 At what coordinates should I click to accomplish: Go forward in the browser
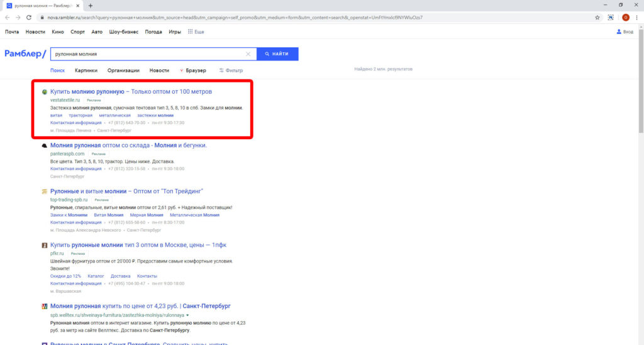tap(18, 18)
